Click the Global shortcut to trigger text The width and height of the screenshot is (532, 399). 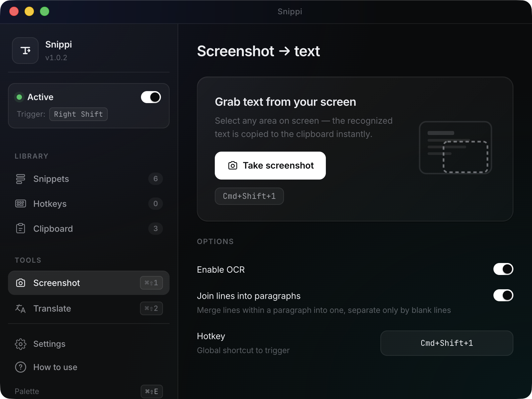pos(243,350)
